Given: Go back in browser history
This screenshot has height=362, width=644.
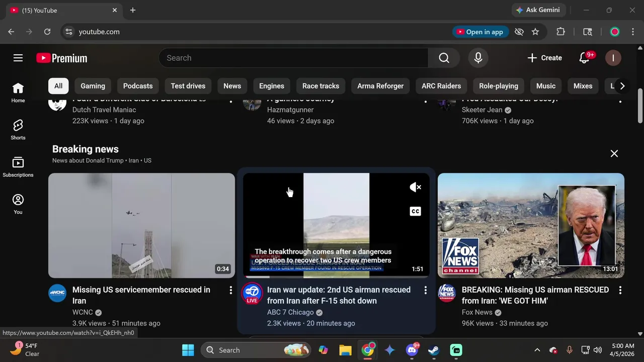Looking at the screenshot, I should pos(11,32).
